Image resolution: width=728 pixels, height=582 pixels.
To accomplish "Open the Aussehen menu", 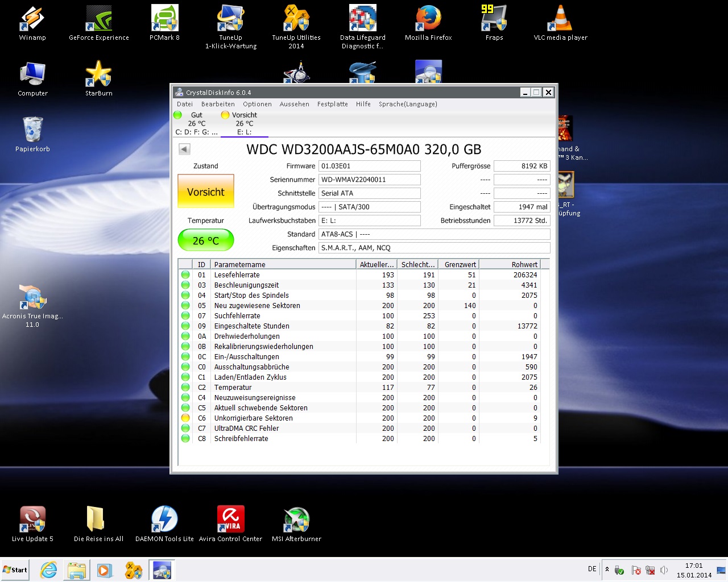I will pyautogui.click(x=295, y=104).
